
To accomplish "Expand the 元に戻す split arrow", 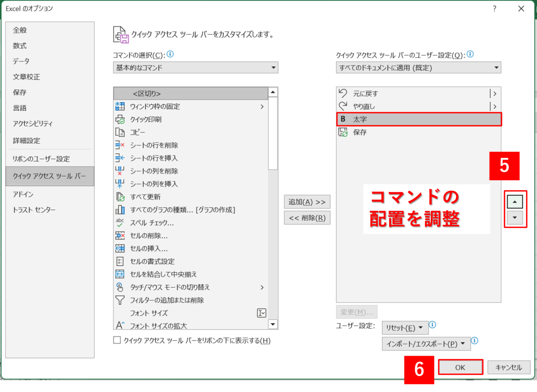I will 495,93.
